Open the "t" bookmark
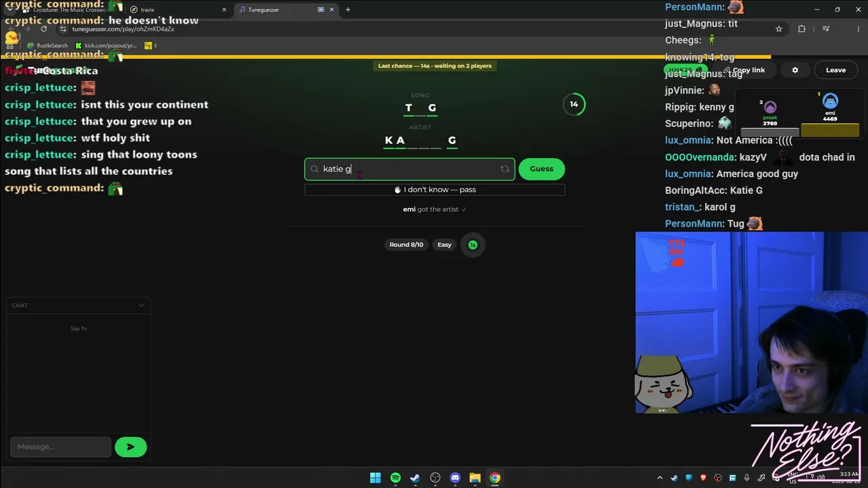 pos(151,45)
